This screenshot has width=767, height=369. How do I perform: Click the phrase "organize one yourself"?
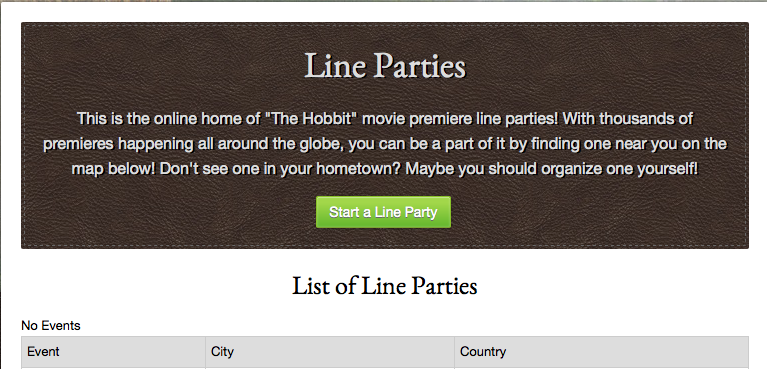[x=619, y=169]
